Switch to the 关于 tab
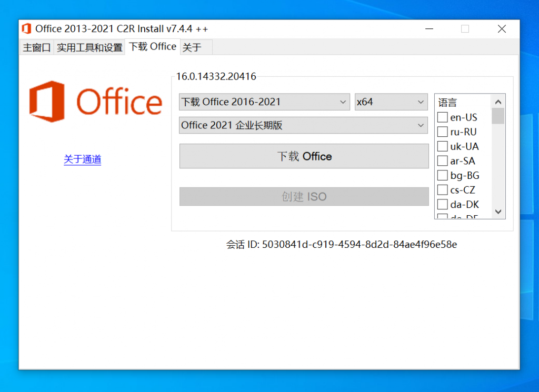539x392 pixels. 192,47
